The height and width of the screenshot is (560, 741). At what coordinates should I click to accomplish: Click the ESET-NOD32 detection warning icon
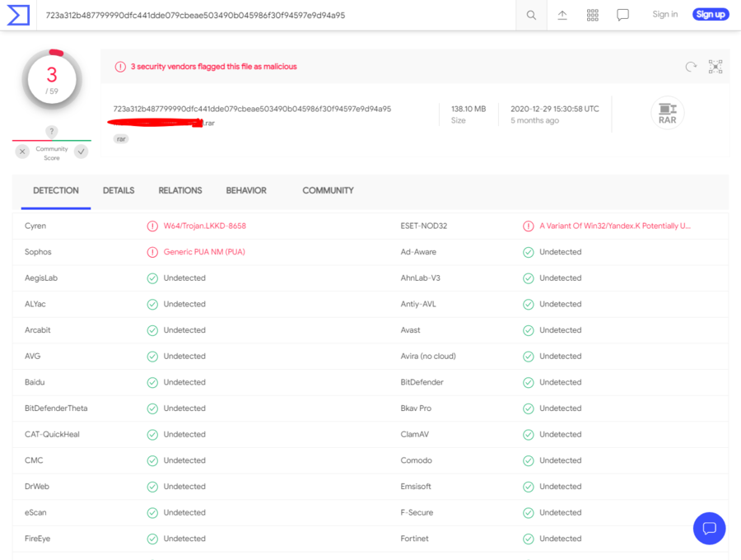529,226
